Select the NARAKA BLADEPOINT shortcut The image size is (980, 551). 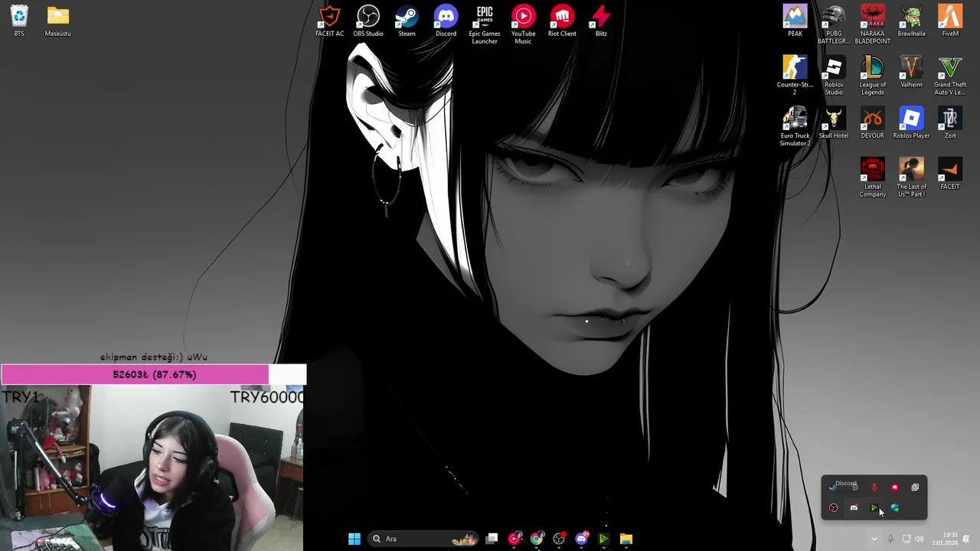(873, 24)
